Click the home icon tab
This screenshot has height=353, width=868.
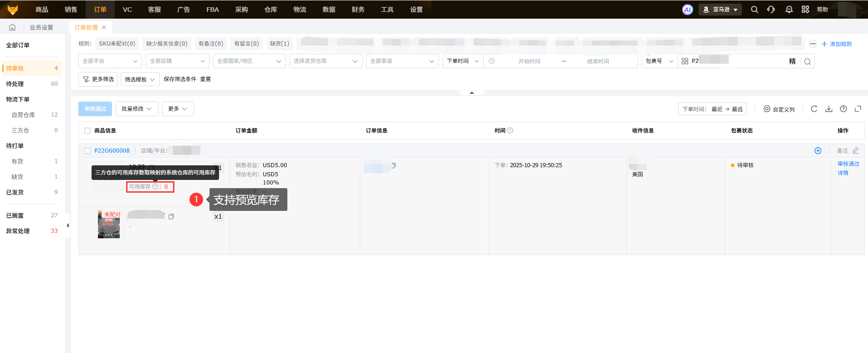coord(12,27)
